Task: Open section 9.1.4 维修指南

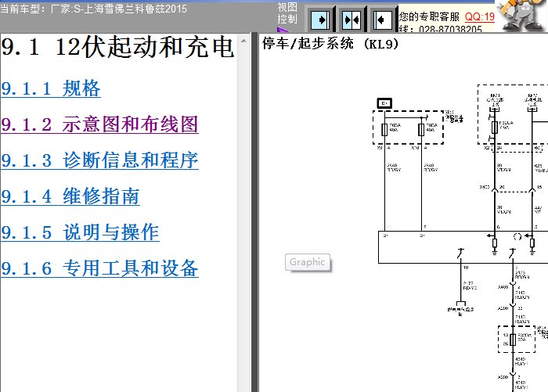Action: coord(70,196)
